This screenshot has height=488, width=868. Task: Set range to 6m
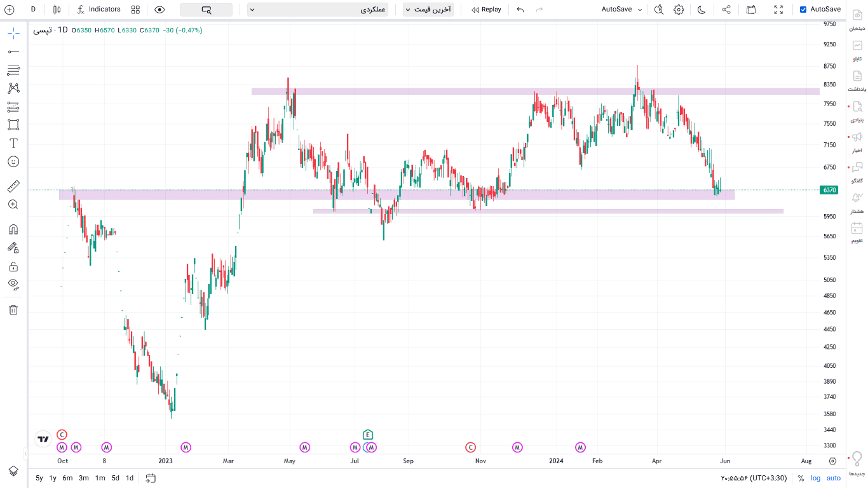pyautogui.click(x=67, y=478)
